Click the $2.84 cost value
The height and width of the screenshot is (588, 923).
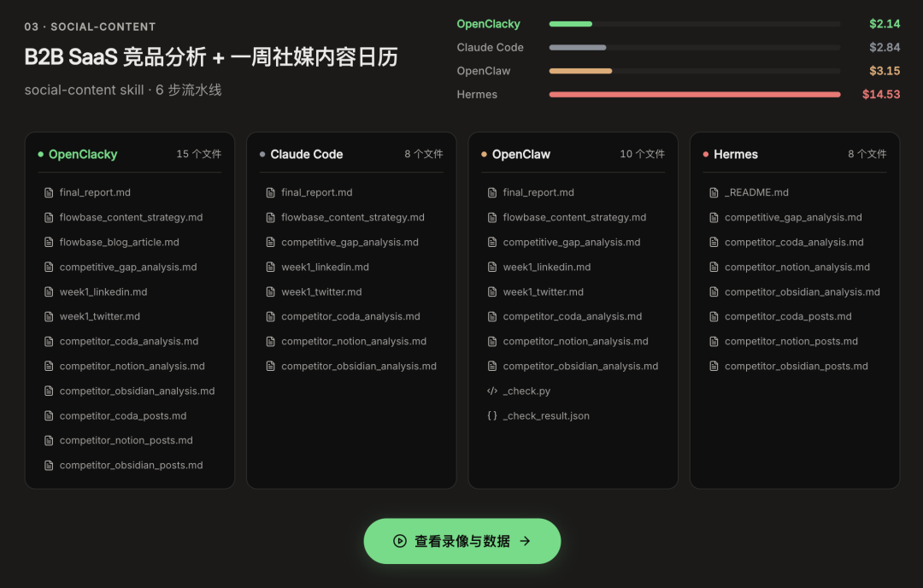(885, 47)
